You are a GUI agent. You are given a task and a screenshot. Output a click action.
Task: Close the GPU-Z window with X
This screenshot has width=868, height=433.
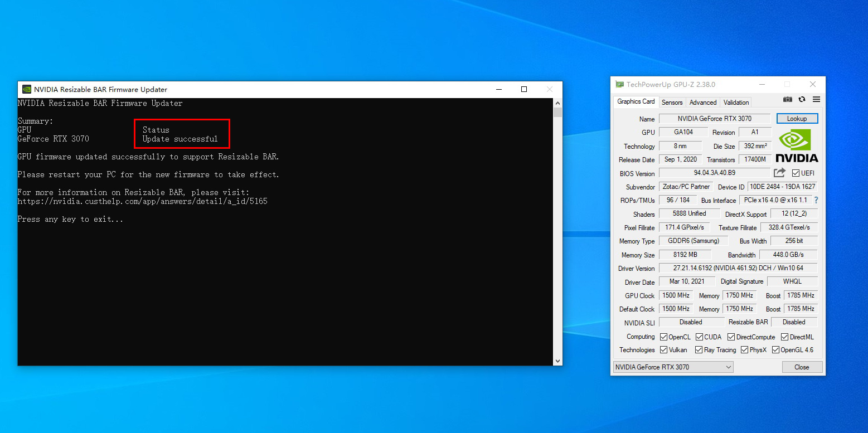tap(813, 85)
